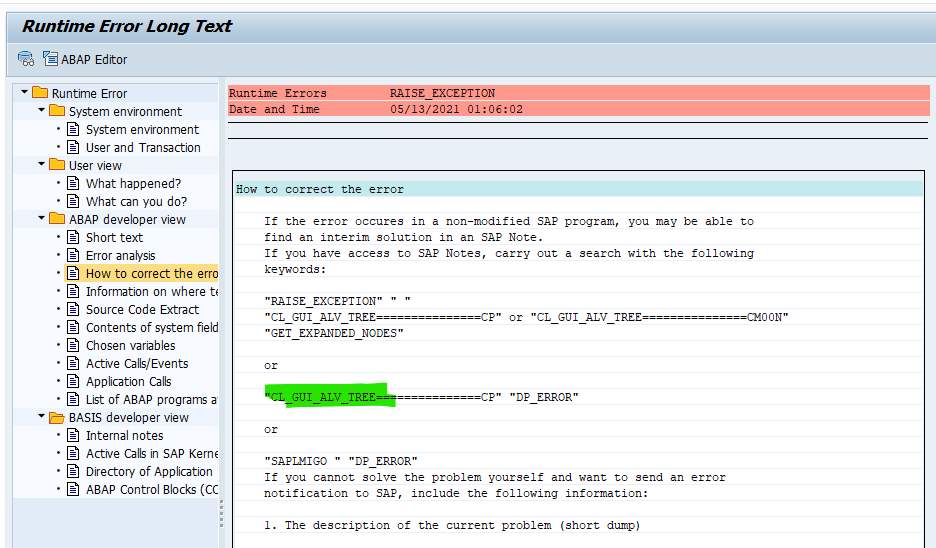Click document icon beside How to correct

[73, 273]
